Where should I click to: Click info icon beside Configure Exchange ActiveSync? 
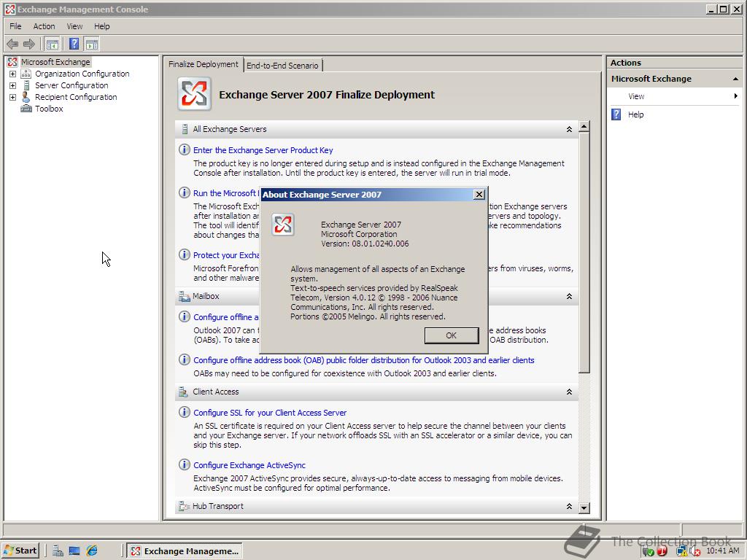tap(185, 464)
